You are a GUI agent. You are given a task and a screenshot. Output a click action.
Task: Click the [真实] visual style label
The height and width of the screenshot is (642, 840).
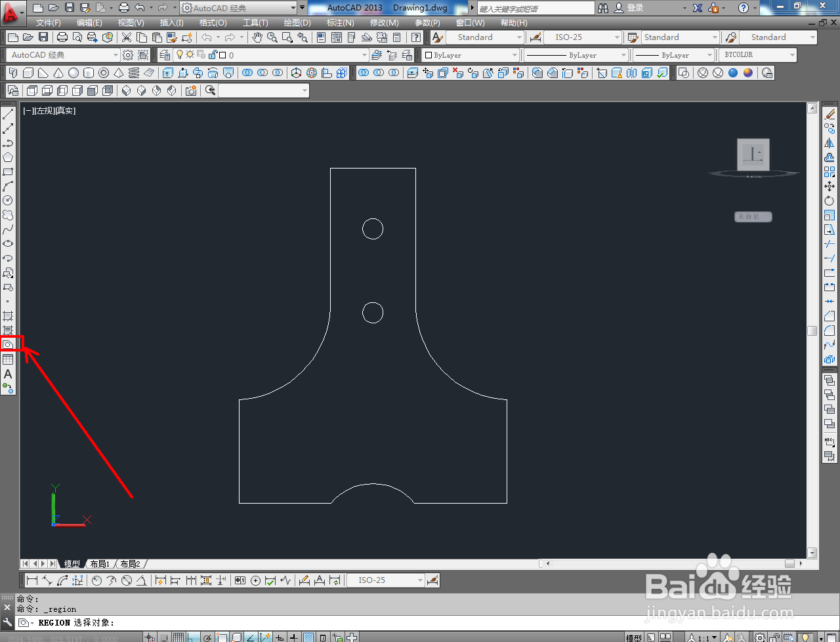(x=66, y=111)
